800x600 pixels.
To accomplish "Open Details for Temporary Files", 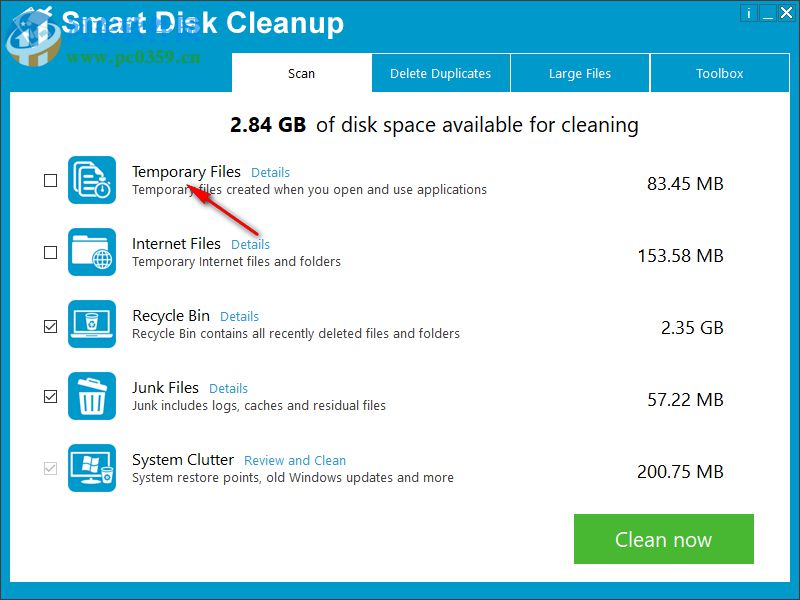I will pyautogui.click(x=270, y=172).
